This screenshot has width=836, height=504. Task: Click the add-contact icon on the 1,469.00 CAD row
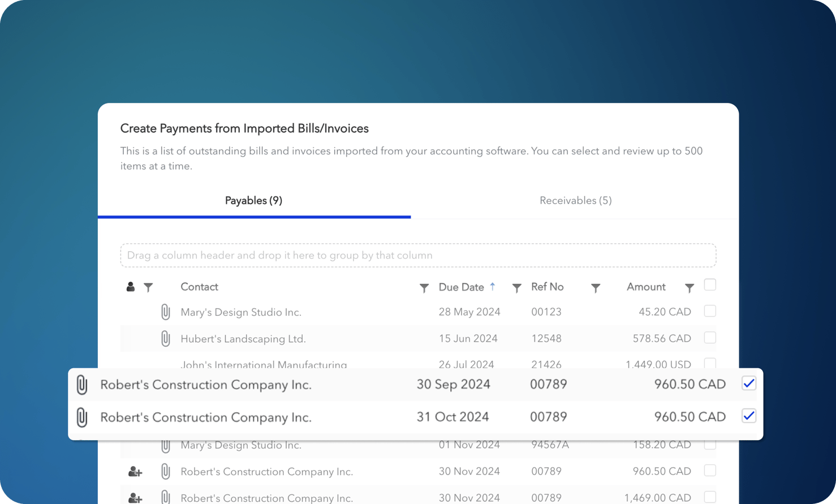[x=135, y=497]
